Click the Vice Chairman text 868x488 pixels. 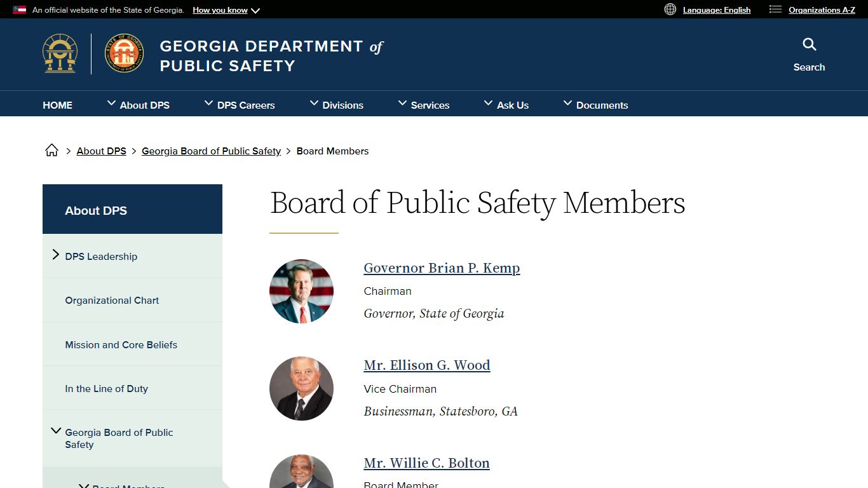pos(400,389)
